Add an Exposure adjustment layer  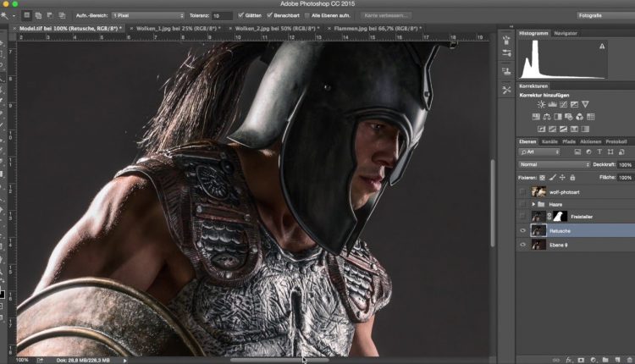pyautogui.click(x=574, y=104)
